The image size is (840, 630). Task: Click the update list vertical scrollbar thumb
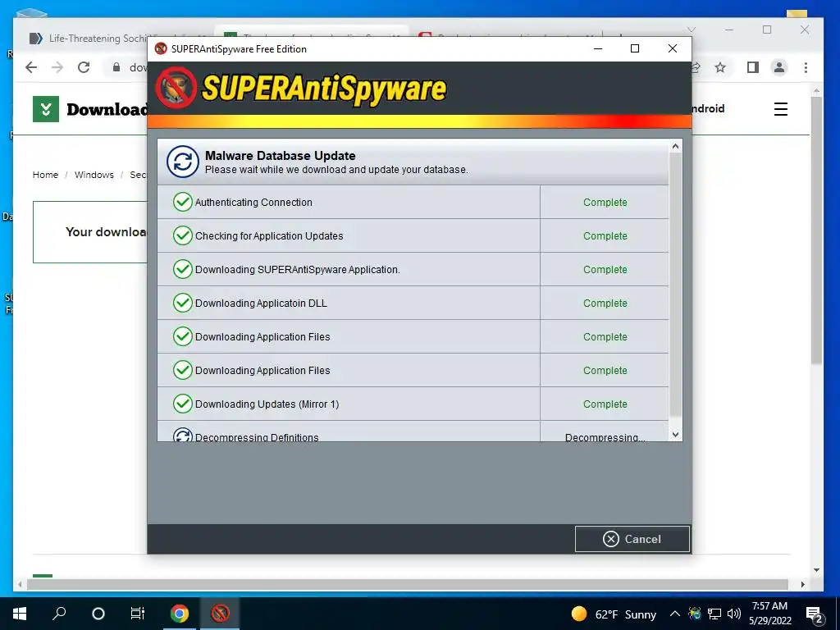(676, 284)
